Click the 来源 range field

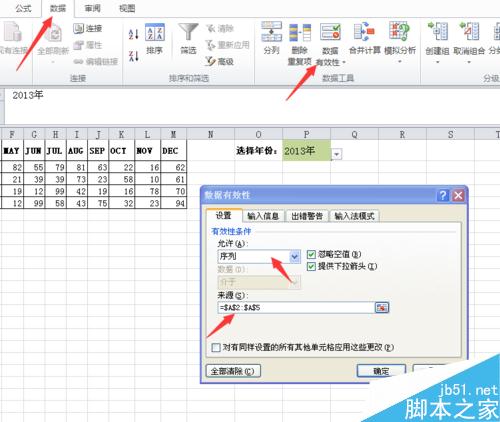(x=296, y=307)
